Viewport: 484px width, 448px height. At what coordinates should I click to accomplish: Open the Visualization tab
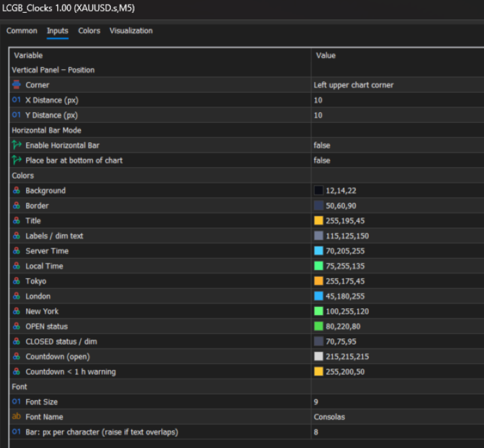(x=131, y=31)
